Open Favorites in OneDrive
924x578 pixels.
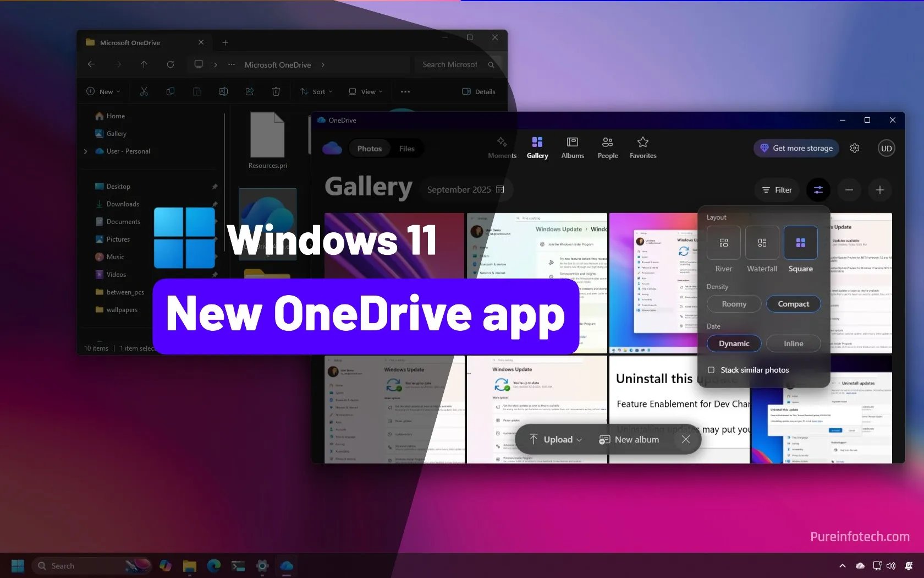(x=642, y=148)
